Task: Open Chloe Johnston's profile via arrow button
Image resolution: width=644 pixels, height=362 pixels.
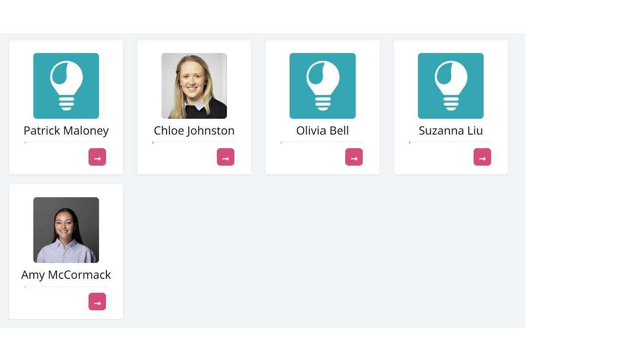Action: (x=226, y=157)
